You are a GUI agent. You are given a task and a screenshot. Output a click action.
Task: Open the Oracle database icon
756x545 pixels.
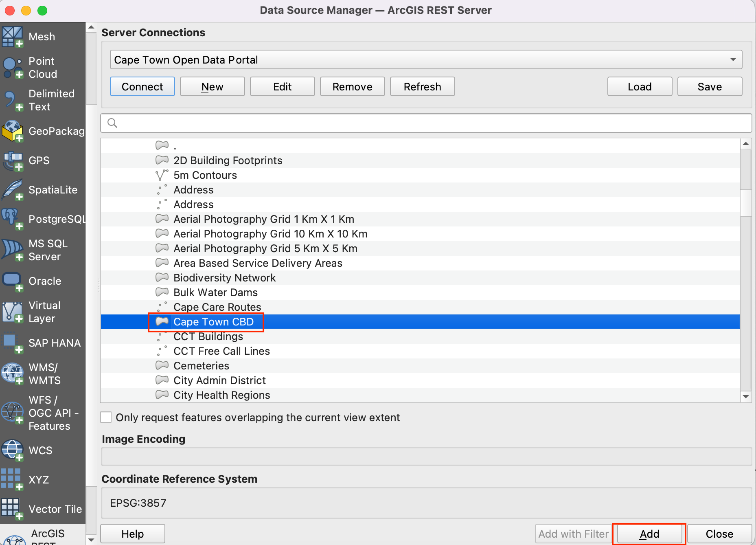12,281
